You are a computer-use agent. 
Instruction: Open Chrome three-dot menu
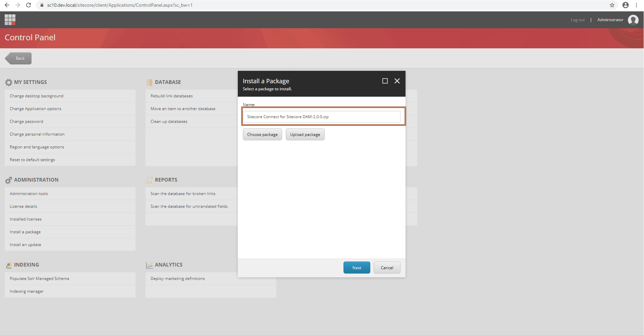click(x=636, y=5)
